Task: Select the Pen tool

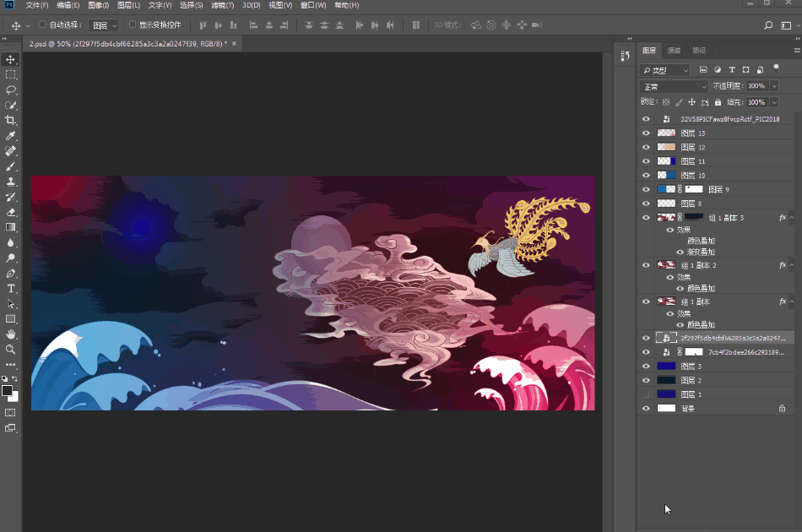Action: click(x=10, y=273)
